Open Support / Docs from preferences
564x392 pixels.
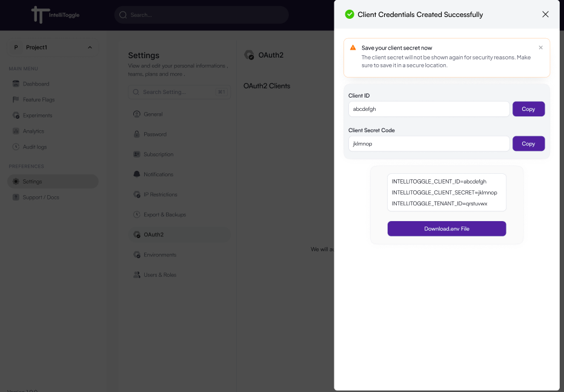[x=41, y=198]
